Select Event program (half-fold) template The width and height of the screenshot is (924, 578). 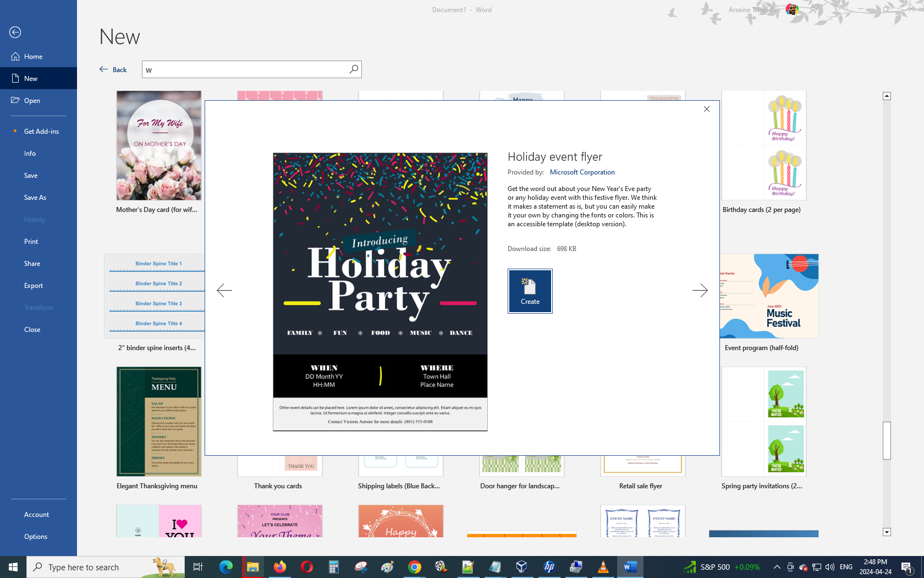pyautogui.click(x=769, y=297)
